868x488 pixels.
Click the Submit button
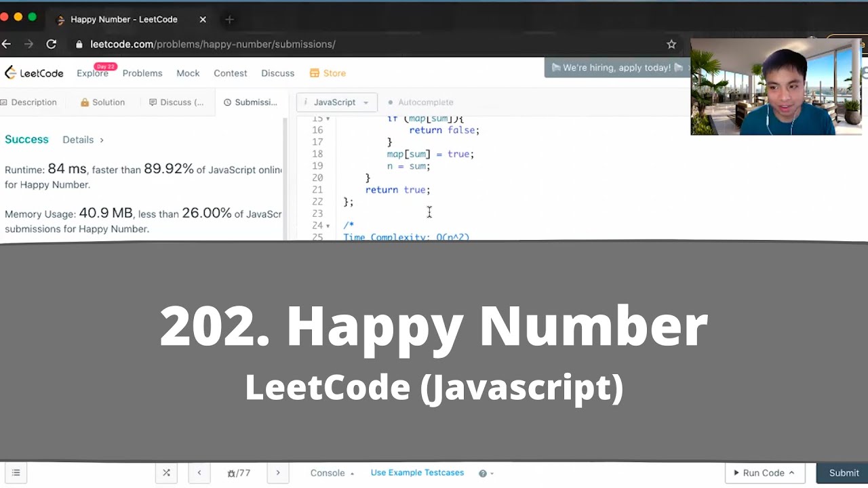844,473
